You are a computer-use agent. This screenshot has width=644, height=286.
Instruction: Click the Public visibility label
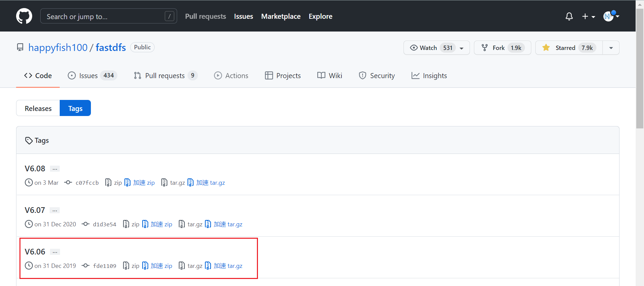coord(142,47)
